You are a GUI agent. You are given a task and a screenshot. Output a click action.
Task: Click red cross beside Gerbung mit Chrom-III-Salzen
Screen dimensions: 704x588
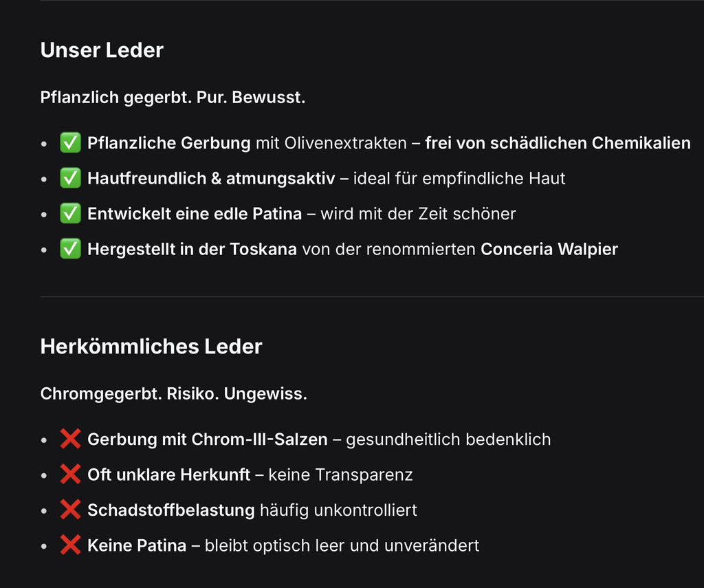tap(71, 439)
